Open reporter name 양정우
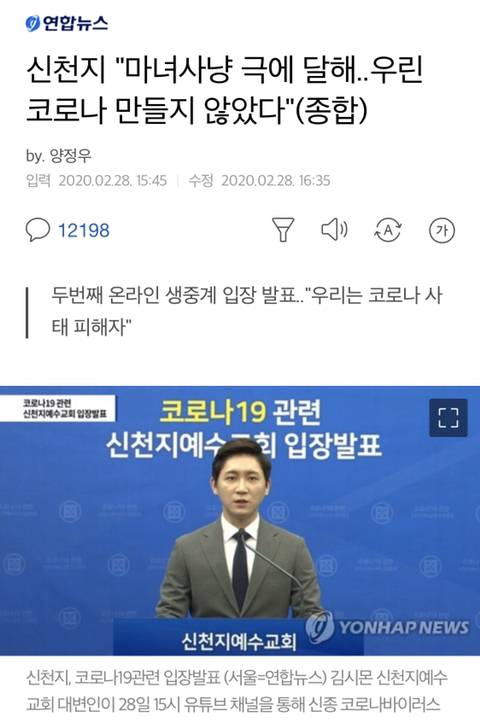Screen dimensions: 480x722 [70, 156]
